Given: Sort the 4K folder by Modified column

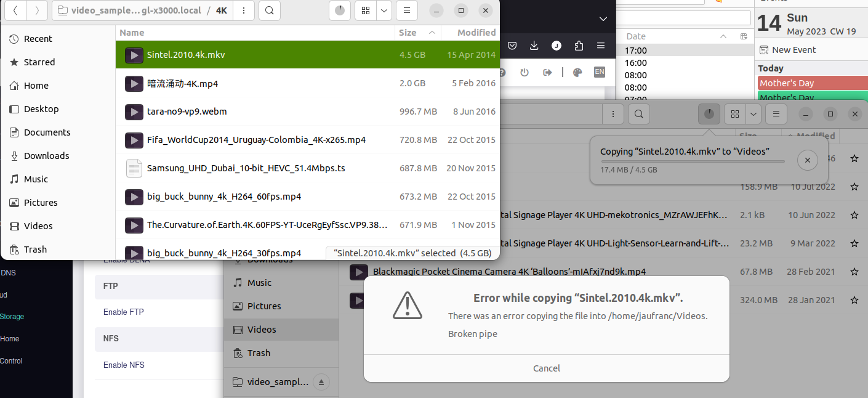Looking at the screenshot, I should (471, 33).
